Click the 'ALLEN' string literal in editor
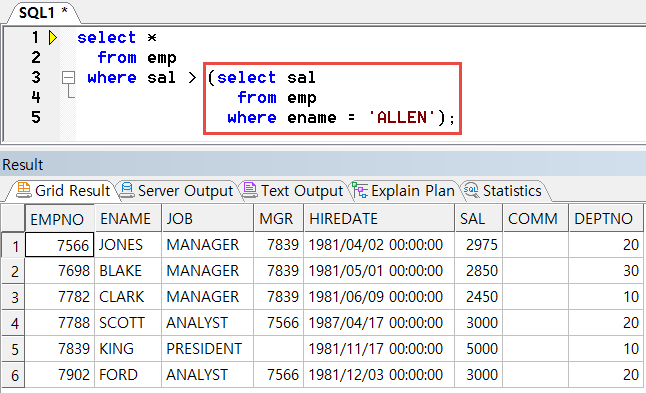The width and height of the screenshot is (646, 393). (402, 117)
